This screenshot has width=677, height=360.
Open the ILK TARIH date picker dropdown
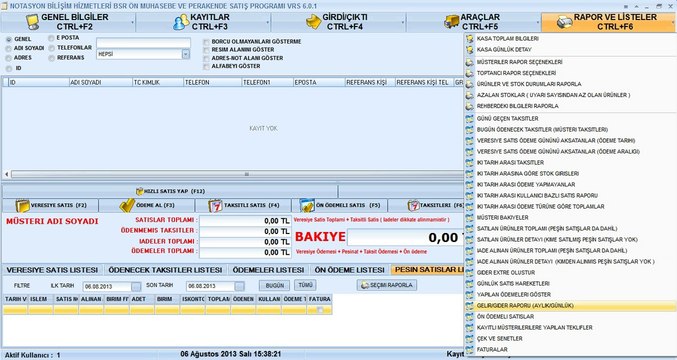coord(136,287)
